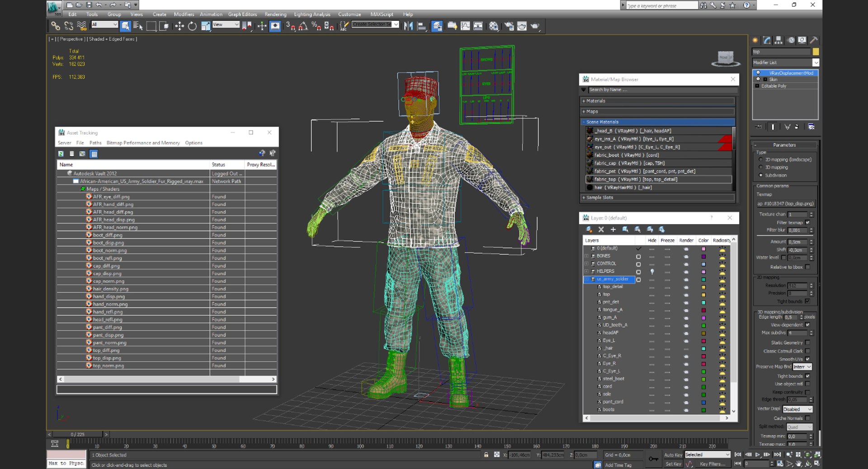
Task: Open the Create command panel tab
Action: (x=755, y=40)
